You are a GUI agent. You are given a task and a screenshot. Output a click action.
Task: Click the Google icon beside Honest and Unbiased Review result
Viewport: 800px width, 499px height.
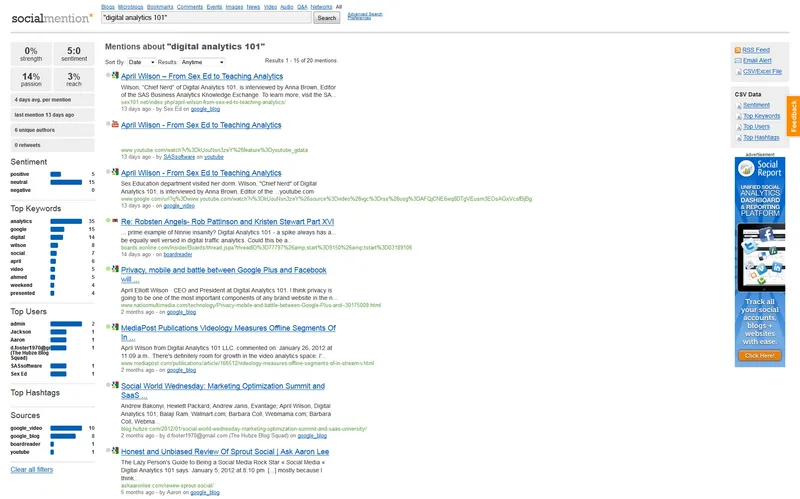[x=115, y=451]
